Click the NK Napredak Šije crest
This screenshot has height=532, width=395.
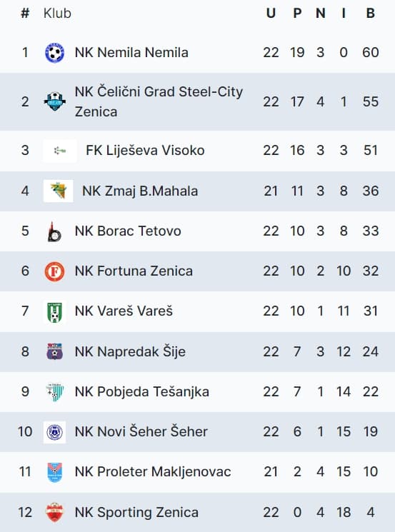(x=54, y=351)
